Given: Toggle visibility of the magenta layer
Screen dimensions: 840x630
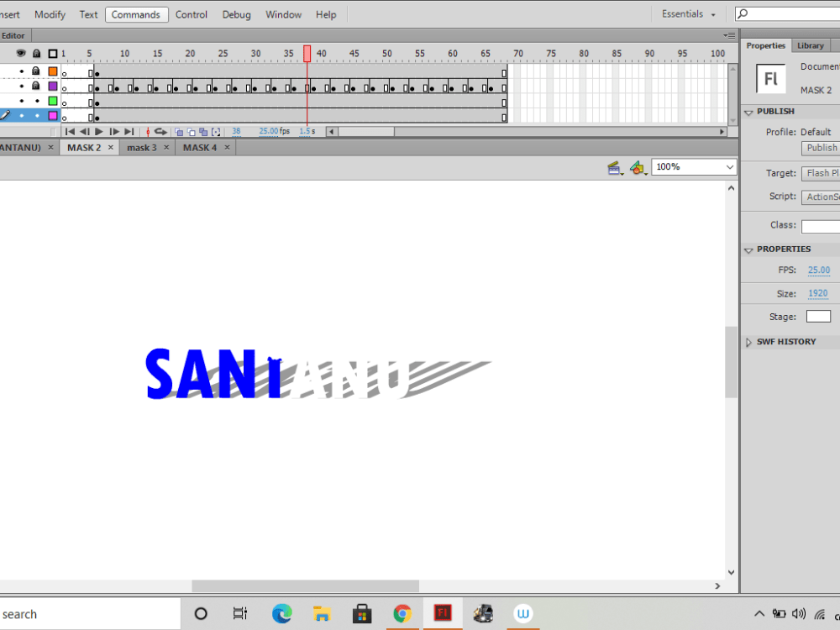Looking at the screenshot, I should tap(22, 116).
